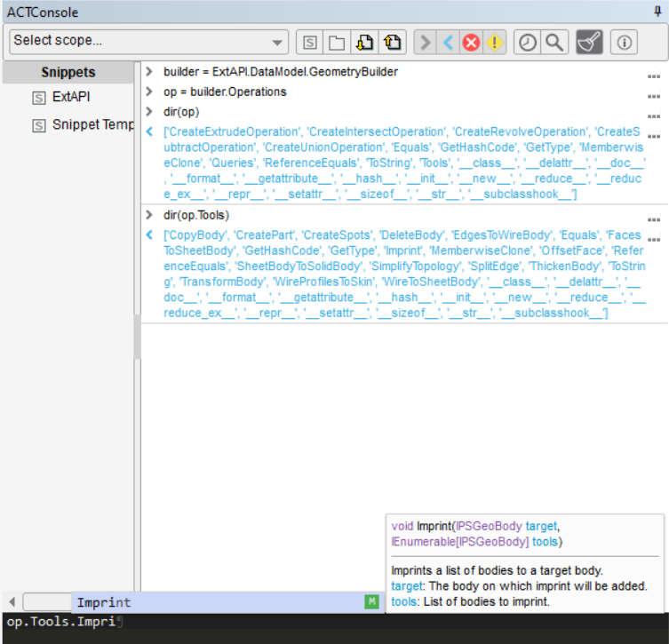Click the new folder toolbar icon
This screenshot has height=644, width=669.
tap(337, 42)
